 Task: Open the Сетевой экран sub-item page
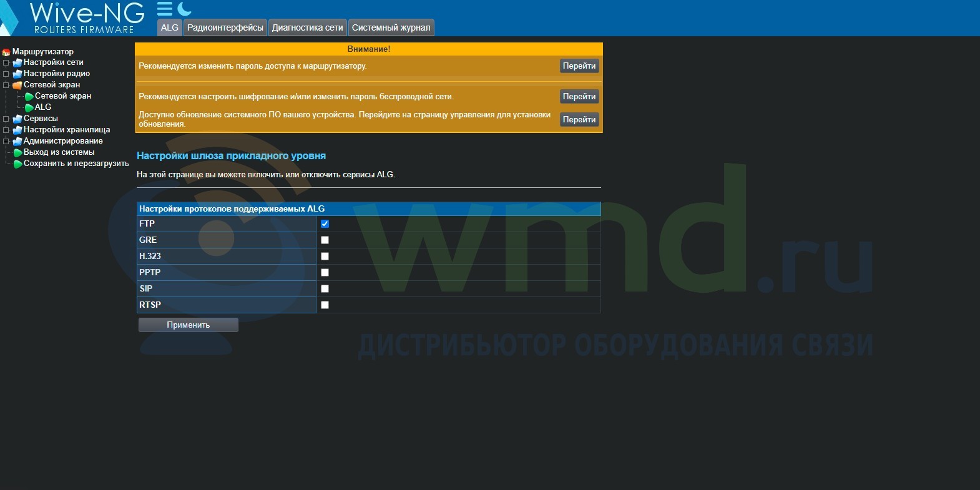click(x=63, y=96)
